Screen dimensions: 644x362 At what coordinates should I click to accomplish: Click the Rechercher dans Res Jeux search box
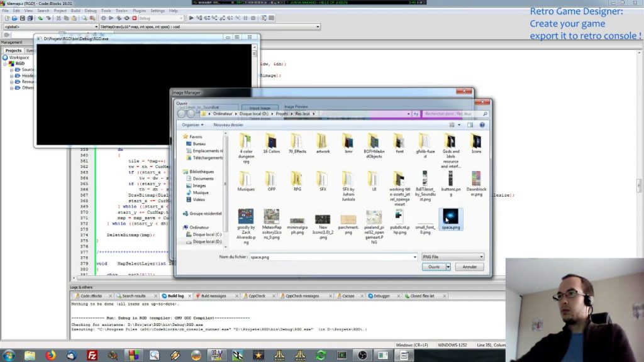(x=455, y=114)
